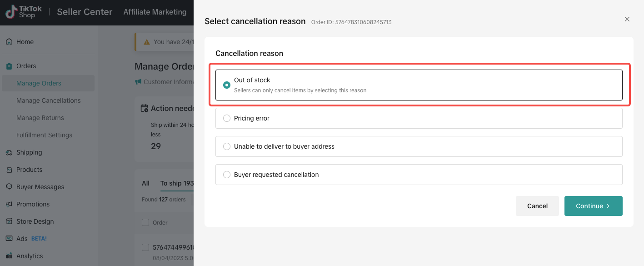Click the Cancel button in dialog

(537, 206)
